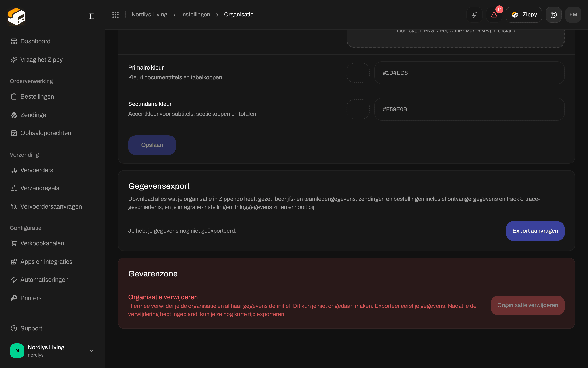588x368 pixels.
Task: Click the branch icon beside Vervoerdersaanvragen
Action: pos(14,207)
